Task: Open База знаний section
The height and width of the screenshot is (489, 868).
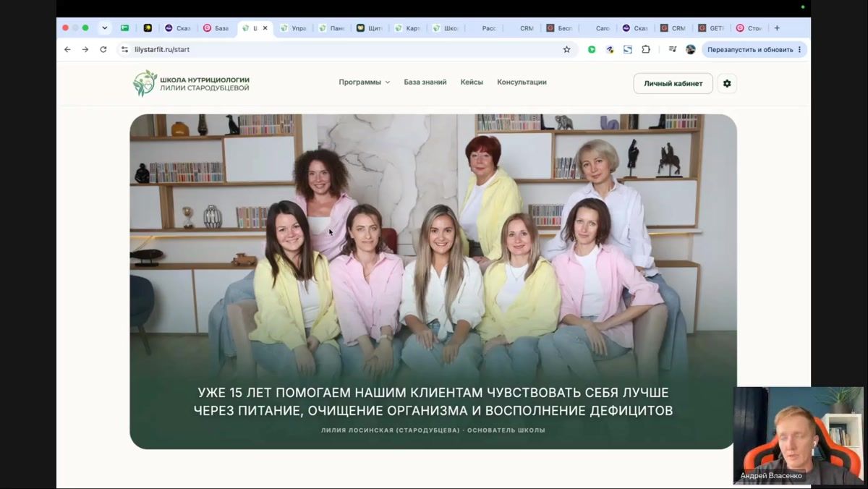Action: coord(425,82)
